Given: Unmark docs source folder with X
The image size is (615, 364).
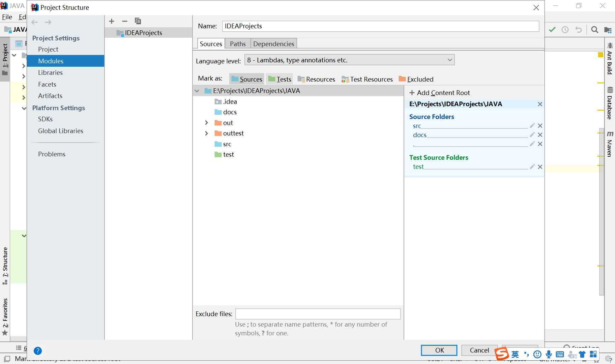Looking at the screenshot, I should [x=540, y=135].
